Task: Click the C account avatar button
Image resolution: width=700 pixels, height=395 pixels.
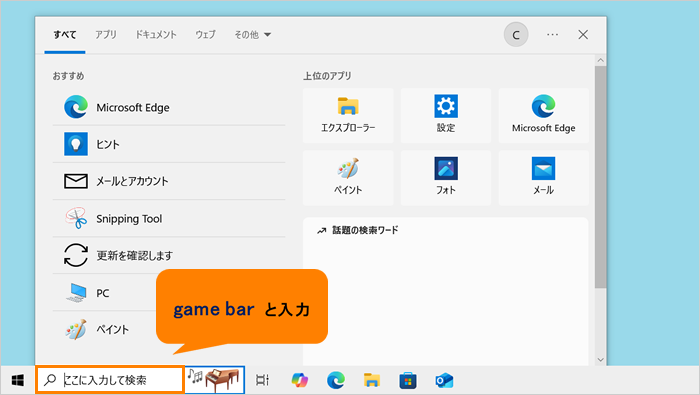Action: point(516,35)
